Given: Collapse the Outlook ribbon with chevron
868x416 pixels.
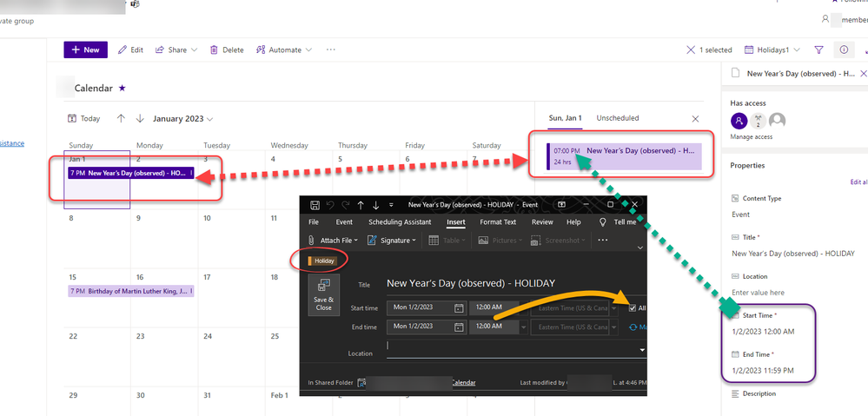Looking at the screenshot, I should coord(640,248).
